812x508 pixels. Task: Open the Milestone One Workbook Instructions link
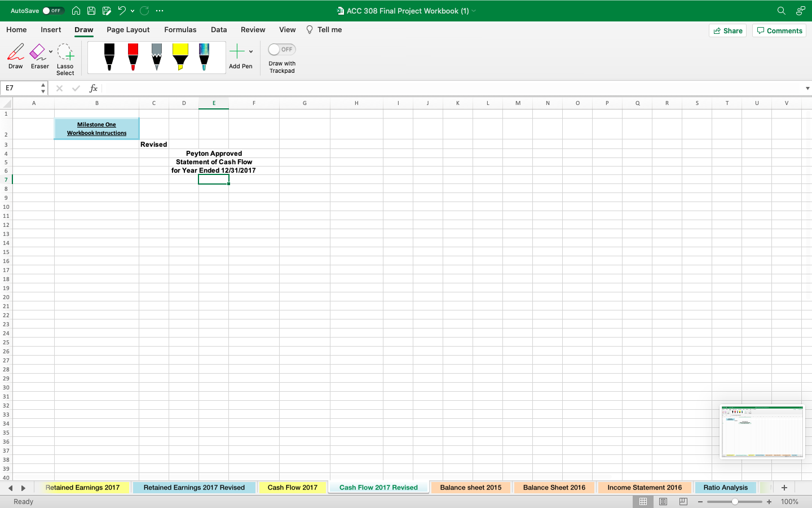(x=96, y=129)
